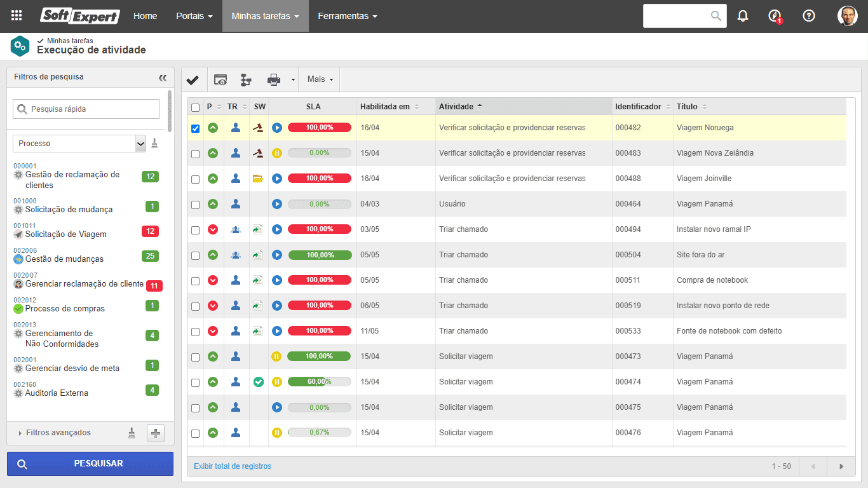Click document icon in Fonte de notebook row
The width and height of the screenshot is (868, 488).
point(257,331)
